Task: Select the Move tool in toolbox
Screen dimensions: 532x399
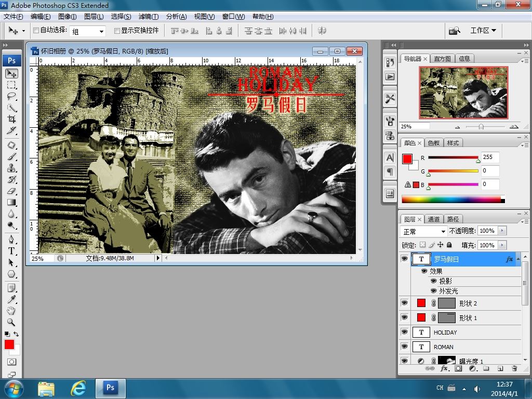Action: click(11, 74)
